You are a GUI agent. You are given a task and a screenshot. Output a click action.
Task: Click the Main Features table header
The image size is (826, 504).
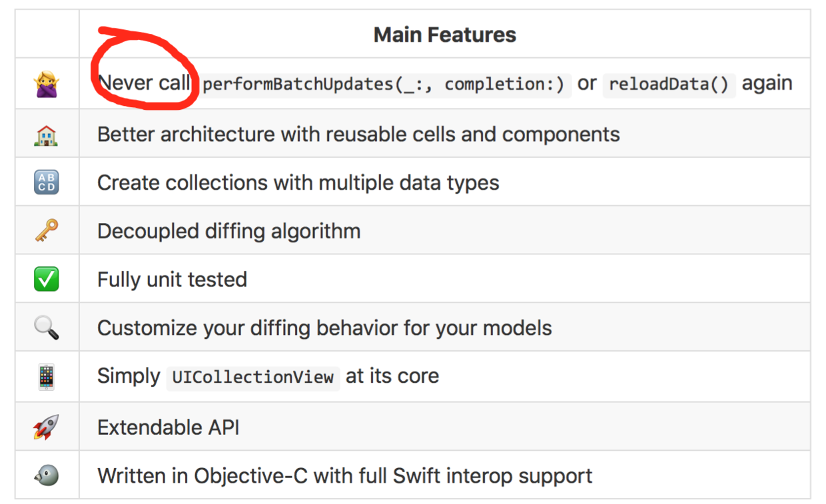(x=444, y=35)
